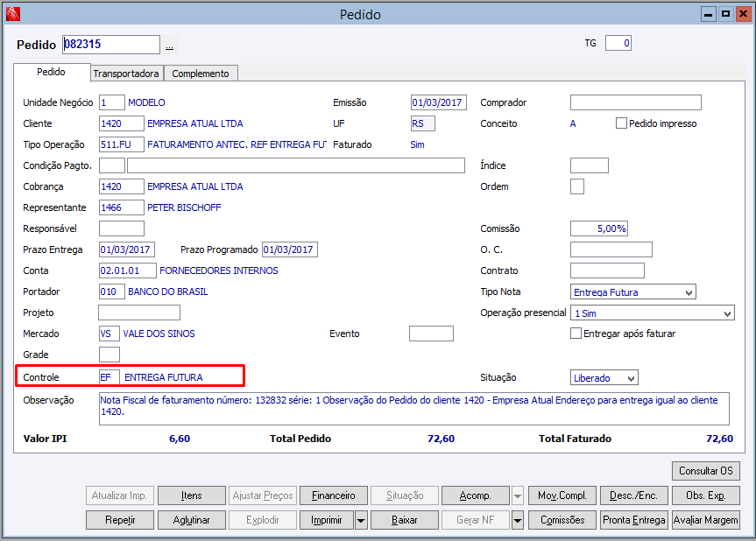The height and width of the screenshot is (541, 756).
Task: Expand the arrow beside Imprimir button
Action: pos(361,520)
